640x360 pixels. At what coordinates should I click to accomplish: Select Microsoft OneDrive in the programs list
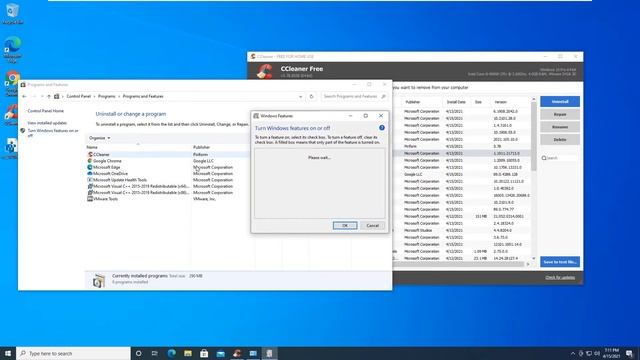click(110, 173)
